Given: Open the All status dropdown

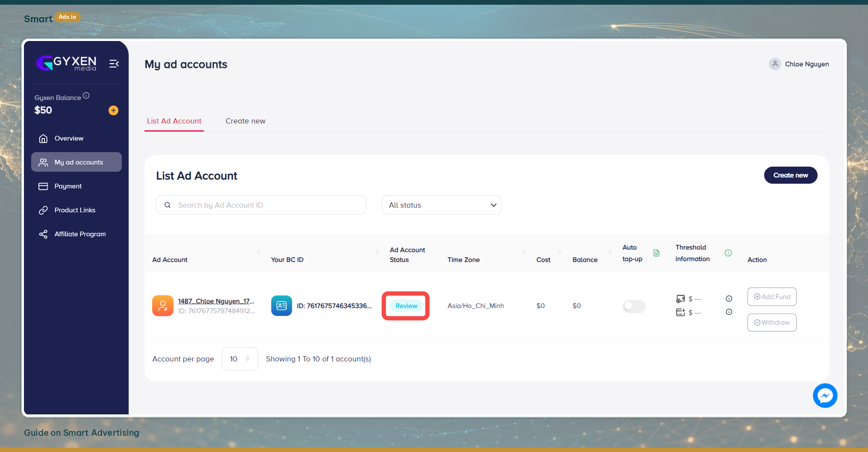Looking at the screenshot, I should point(441,205).
